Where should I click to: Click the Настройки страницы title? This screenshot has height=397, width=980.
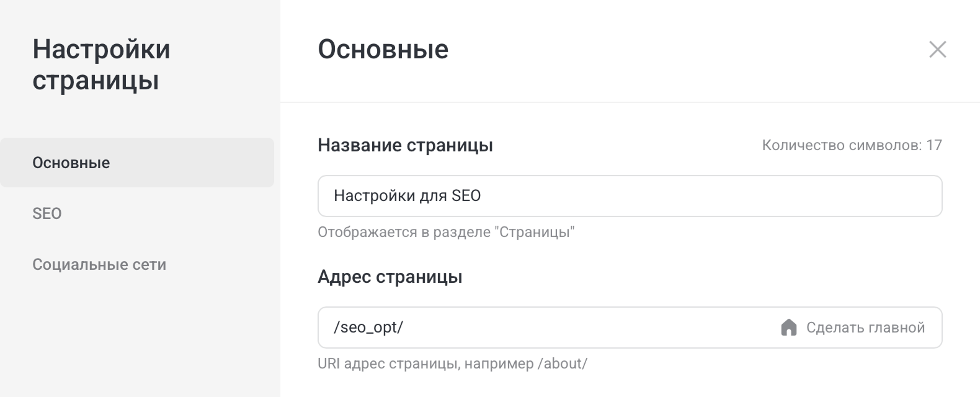coord(102,63)
